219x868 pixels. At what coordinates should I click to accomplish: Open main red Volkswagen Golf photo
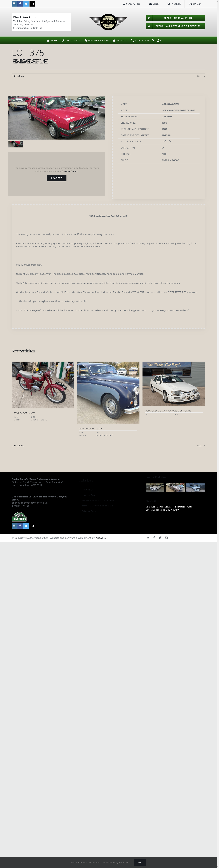pos(57,118)
